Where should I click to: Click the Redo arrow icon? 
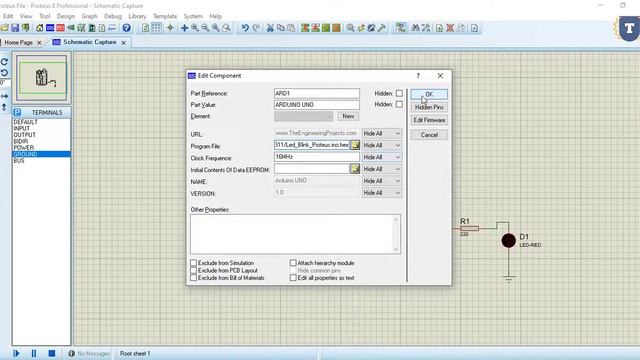[x=256, y=28]
